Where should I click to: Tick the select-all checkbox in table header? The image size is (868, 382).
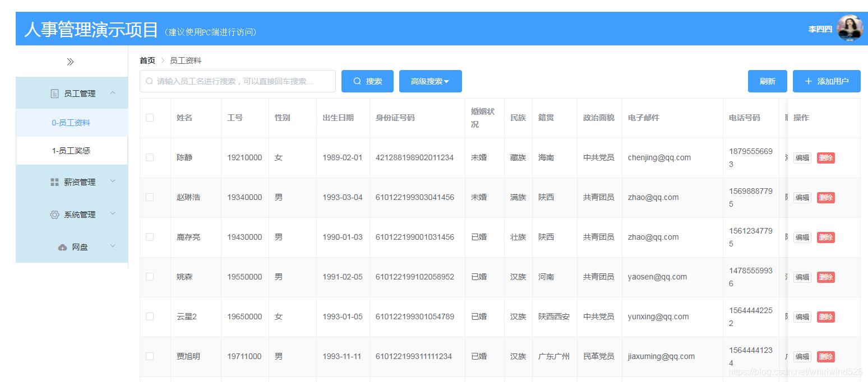click(150, 118)
